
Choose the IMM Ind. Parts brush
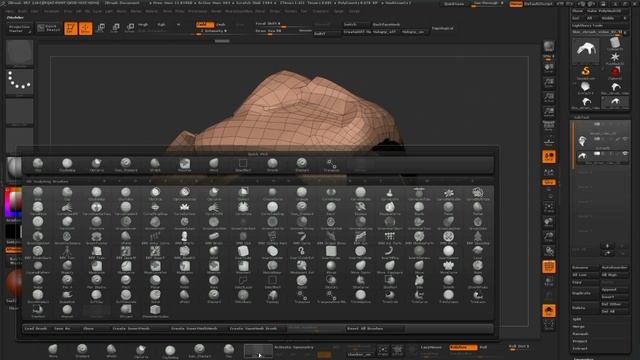click(x=389, y=238)
